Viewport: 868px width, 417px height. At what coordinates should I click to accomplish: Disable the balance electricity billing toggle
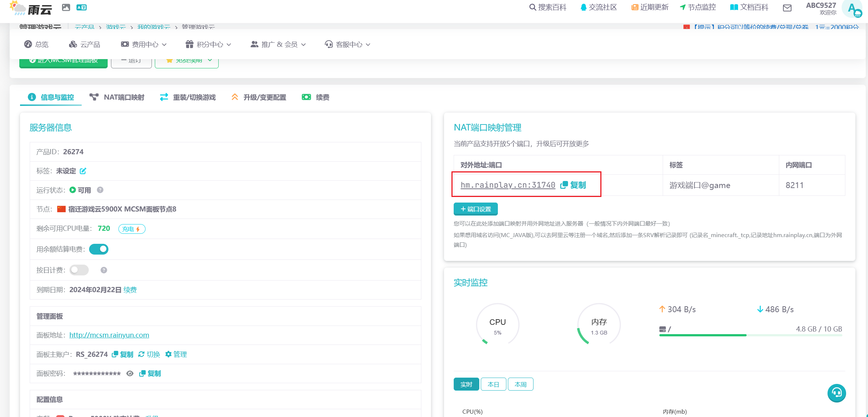pyautogui.click(x=99, y=249)
